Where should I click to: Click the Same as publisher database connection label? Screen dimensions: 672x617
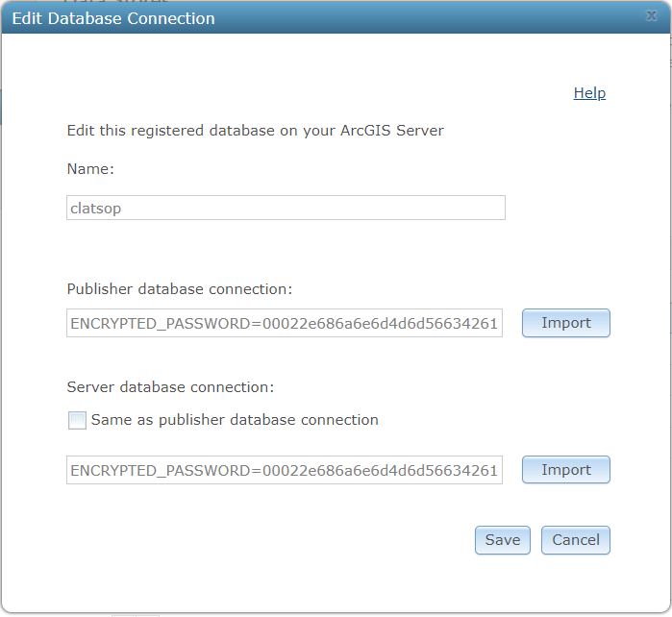235,420
